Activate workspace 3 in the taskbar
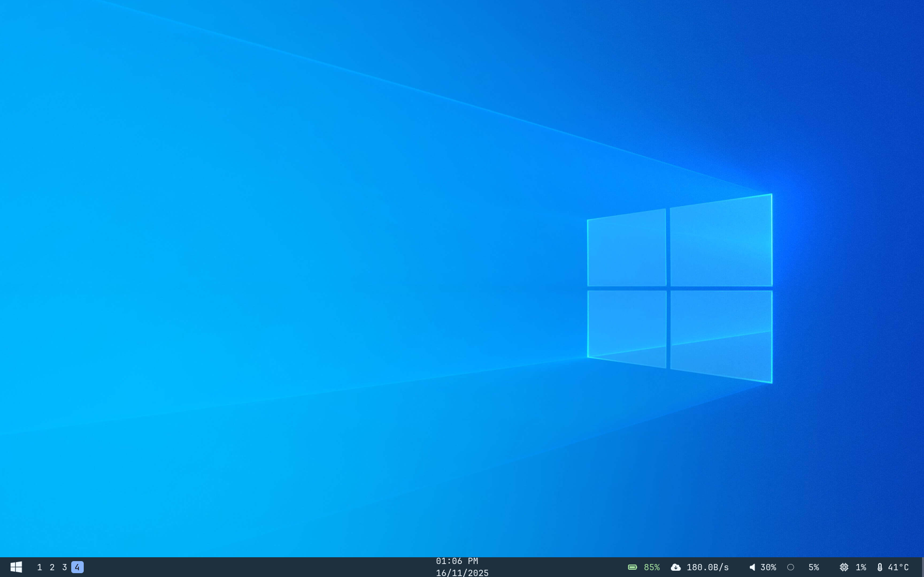The height and width of the screenshot is (577, 924). [64, 567]
